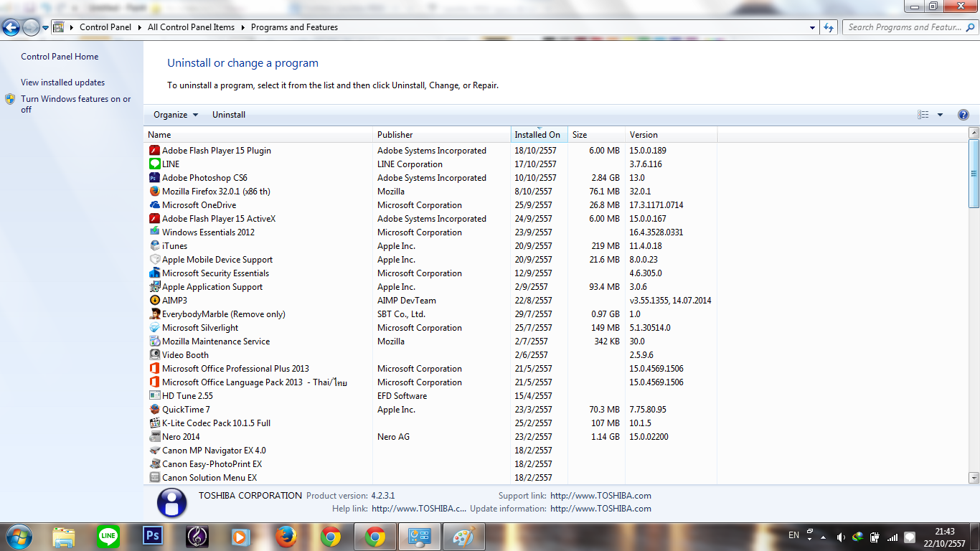Viewport: 980px width, 551px height.
Task: Sort by the Publisher column header
Action: point(441,135)
